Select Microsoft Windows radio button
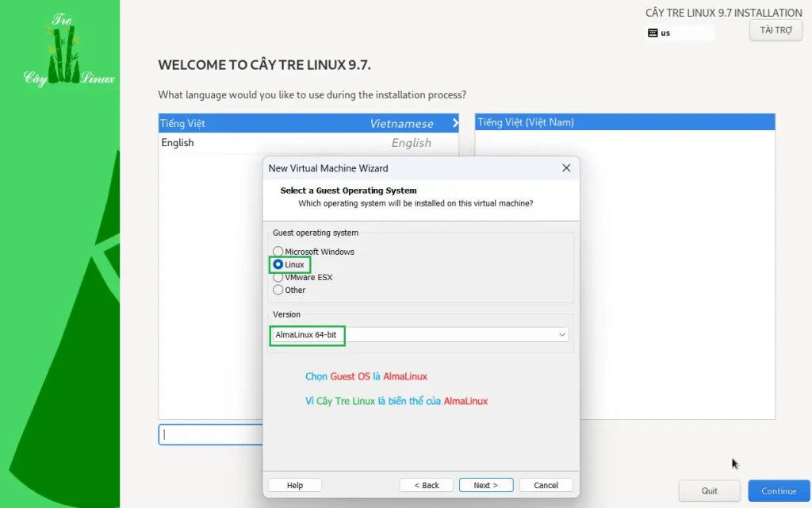The height and width of the screenshot is (508, 812). 278,252
